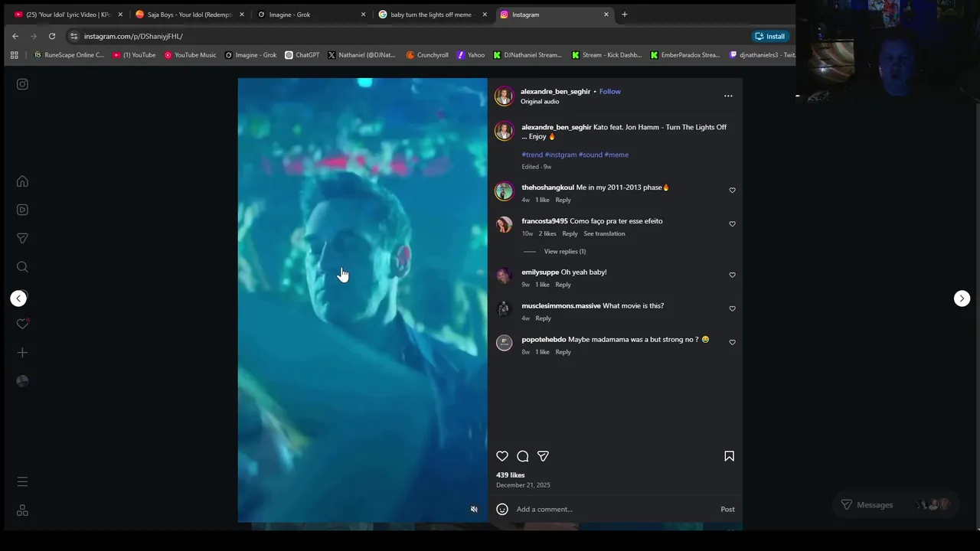Switch to baby turn the lights off tab
The image size is (980, 551).
click(x=432, y=15)
